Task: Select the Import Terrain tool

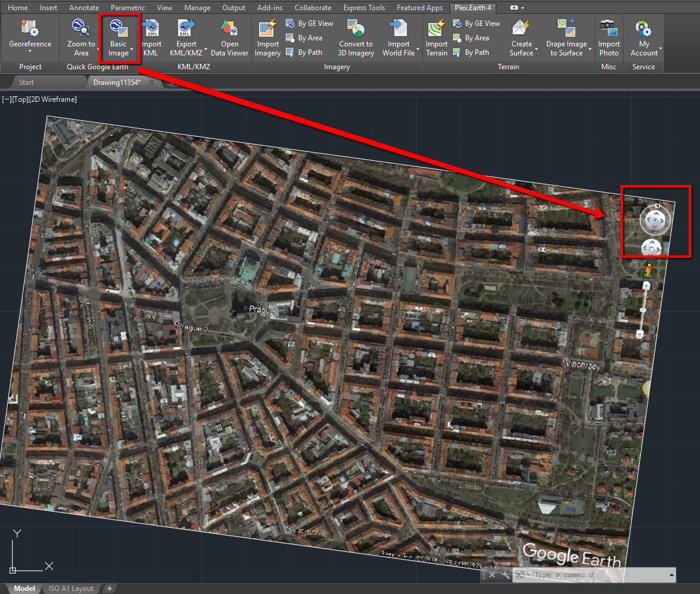Action: click(x=436, y=37)
